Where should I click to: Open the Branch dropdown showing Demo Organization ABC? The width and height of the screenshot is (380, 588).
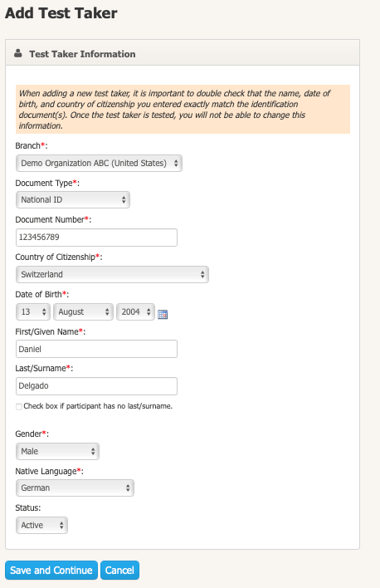click(99, 164)
